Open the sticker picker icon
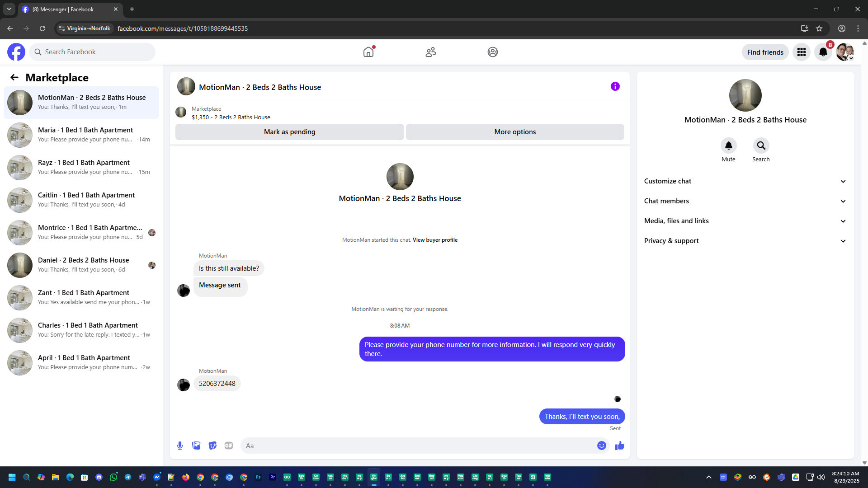The image size is (868, 488). (x=212, y=446)
